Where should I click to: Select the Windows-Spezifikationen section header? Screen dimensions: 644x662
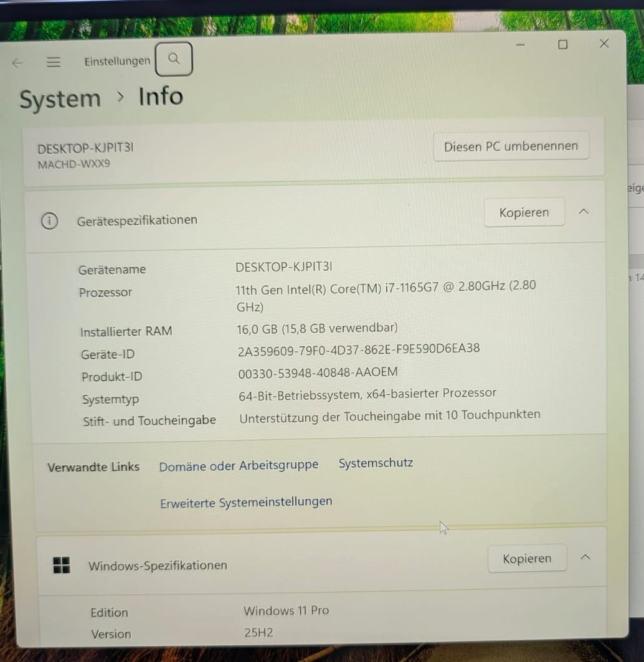pos(158,565)
